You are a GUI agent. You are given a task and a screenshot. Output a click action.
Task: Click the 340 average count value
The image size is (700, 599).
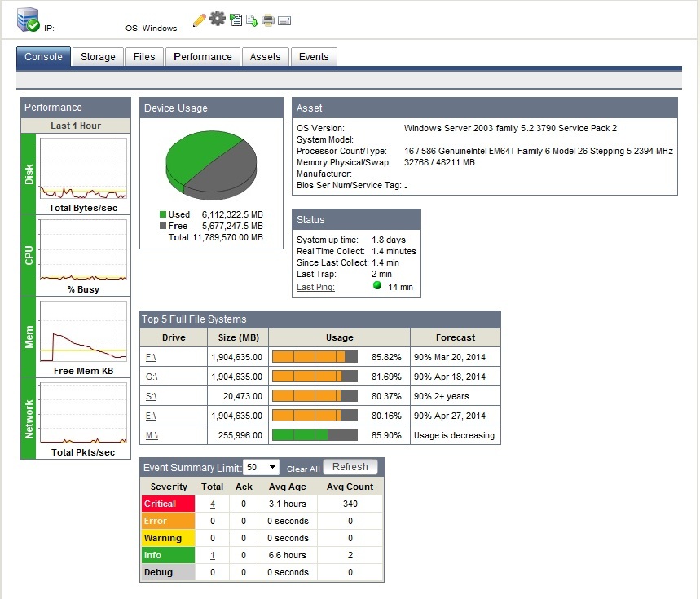[x=350, y=504]
